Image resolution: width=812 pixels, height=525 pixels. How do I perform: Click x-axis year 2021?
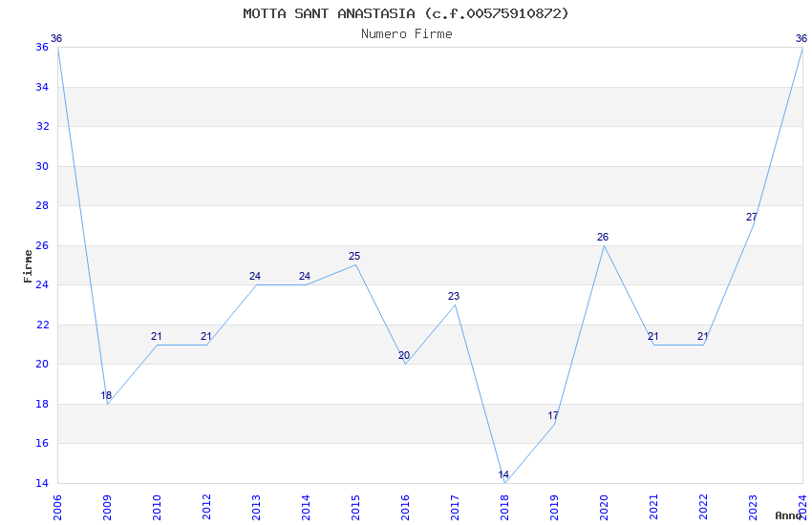pos(654,507)
